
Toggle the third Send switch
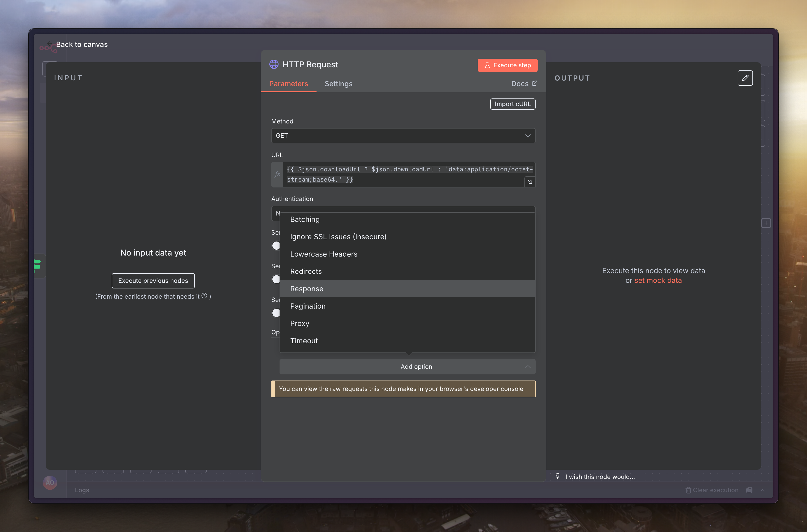276,313
